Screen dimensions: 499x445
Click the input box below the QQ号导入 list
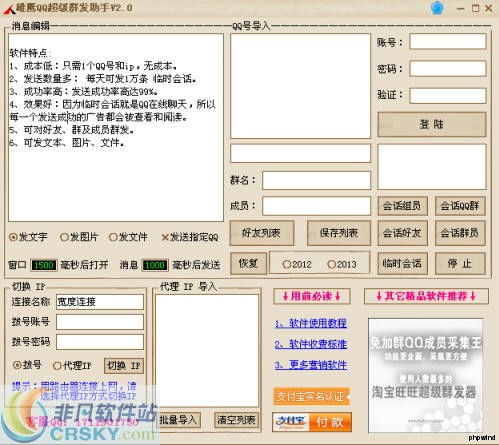click(x=300, y=153)
